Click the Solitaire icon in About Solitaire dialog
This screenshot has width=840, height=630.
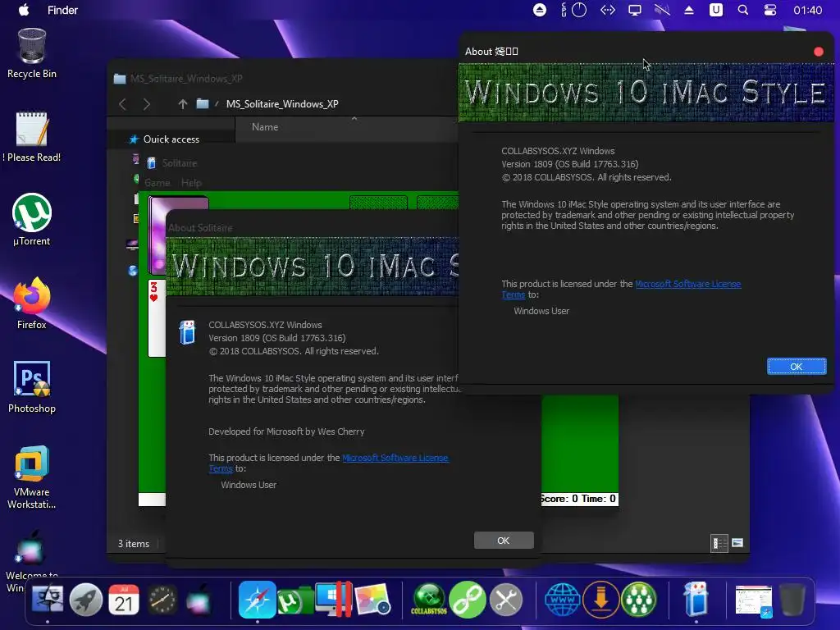pyautogui.click(x=187, y=332)
